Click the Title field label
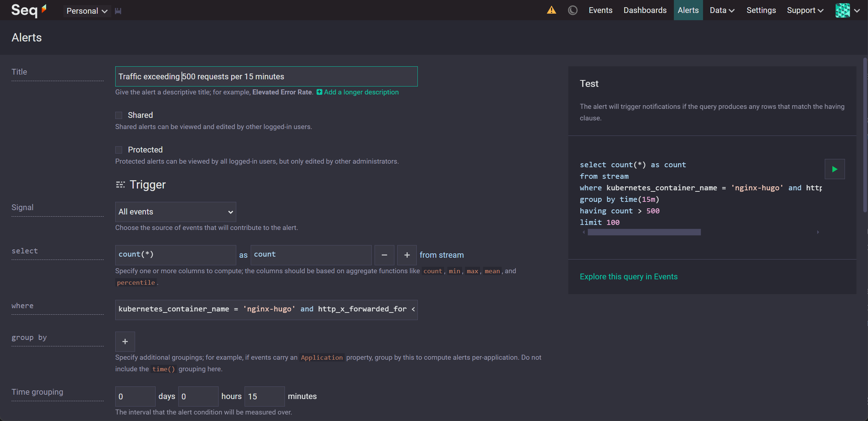This screenshot has width=868, height=421. 19,72
